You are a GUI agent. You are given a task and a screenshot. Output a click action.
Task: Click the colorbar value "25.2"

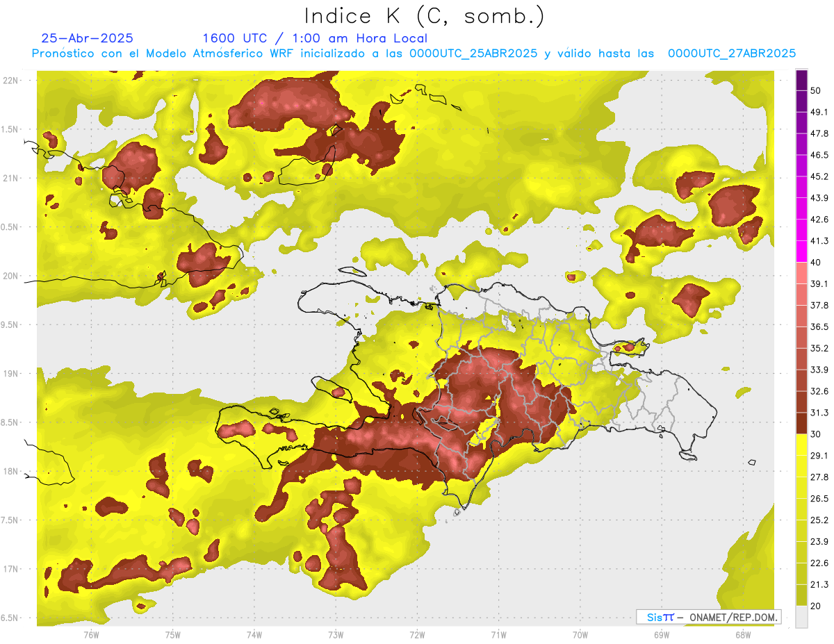tap(820, 520)
